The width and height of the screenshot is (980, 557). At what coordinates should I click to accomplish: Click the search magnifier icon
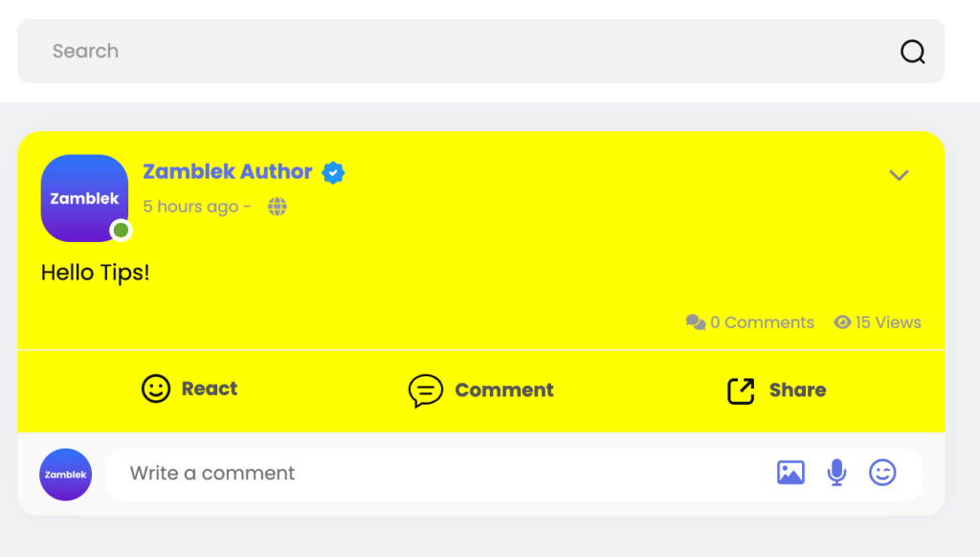[912, 52]
